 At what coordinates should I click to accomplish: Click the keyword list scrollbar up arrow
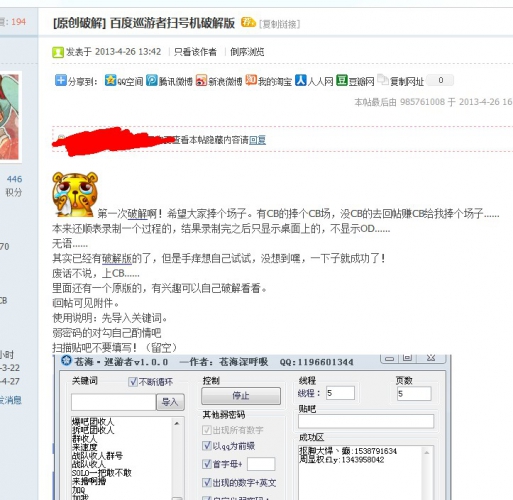[177, 423]
